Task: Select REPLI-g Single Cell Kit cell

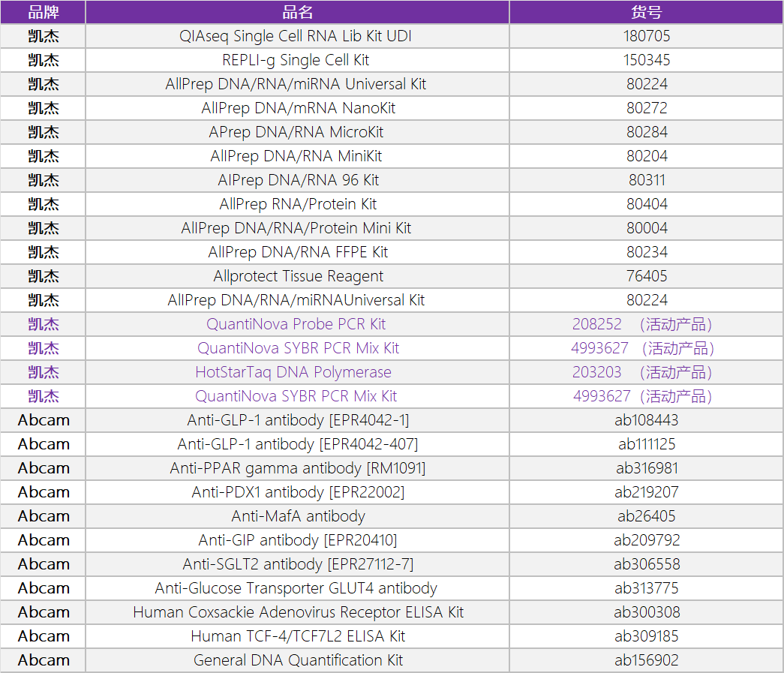Action: [x=298, y=60]
